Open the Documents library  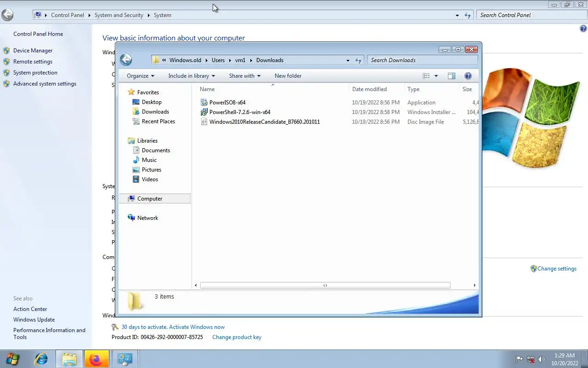coord(156,150)
